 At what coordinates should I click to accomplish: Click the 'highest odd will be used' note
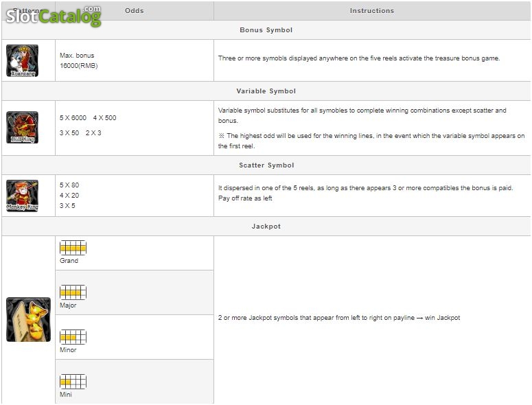(371, 141)
